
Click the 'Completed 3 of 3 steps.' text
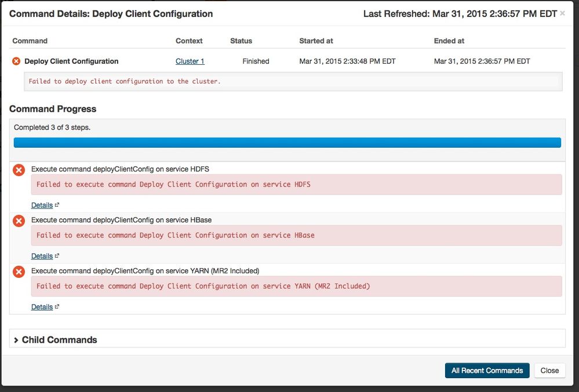52,127
